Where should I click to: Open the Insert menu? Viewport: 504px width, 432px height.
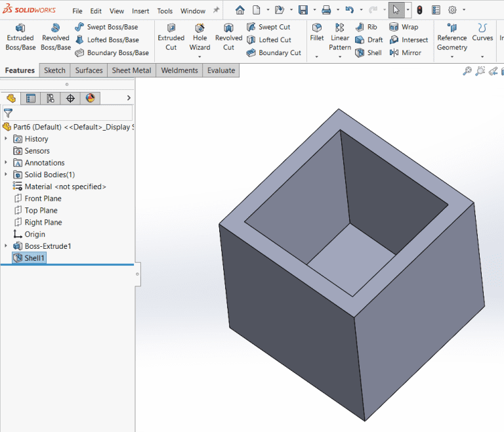coord(140,11)
